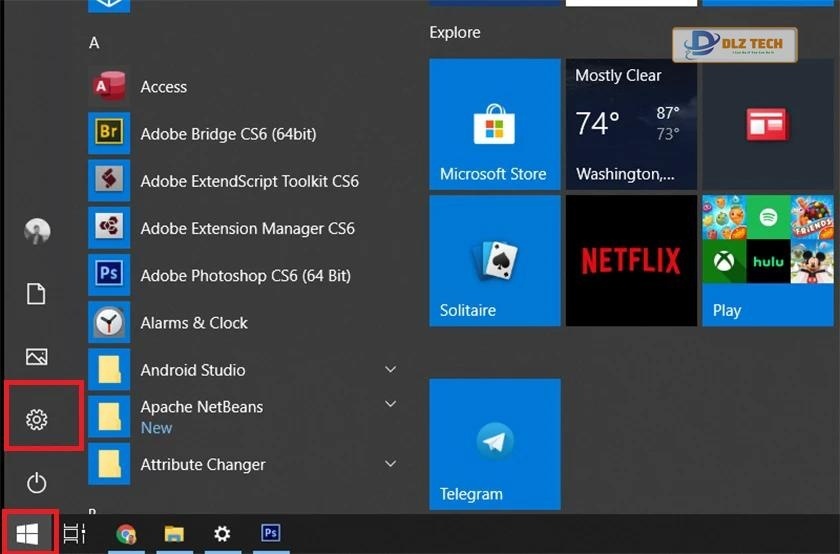Expand the Android Studio folder
Image resolution: width=840 pixels, height=554 pixels.
pyautogui.click(x=390, y=370)
